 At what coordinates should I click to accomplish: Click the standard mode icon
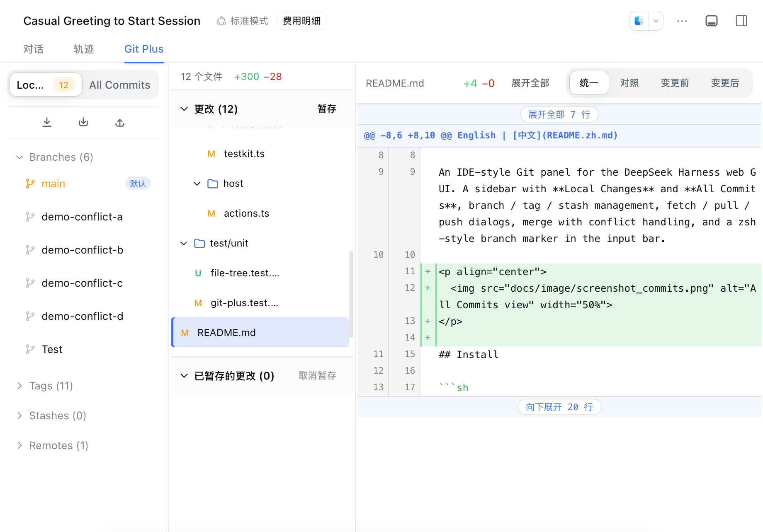tap(221, 21)
